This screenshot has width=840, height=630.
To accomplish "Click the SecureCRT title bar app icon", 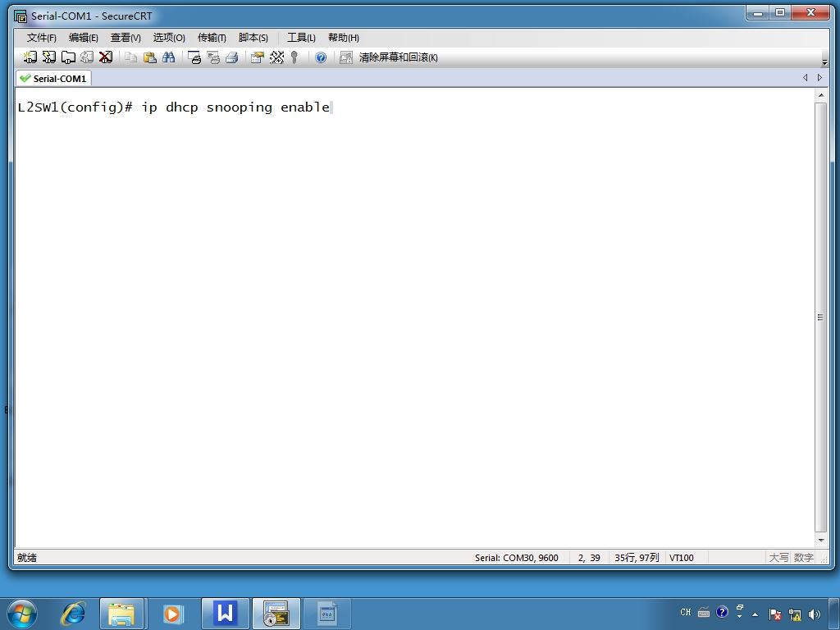I will (x=21, y=16).
